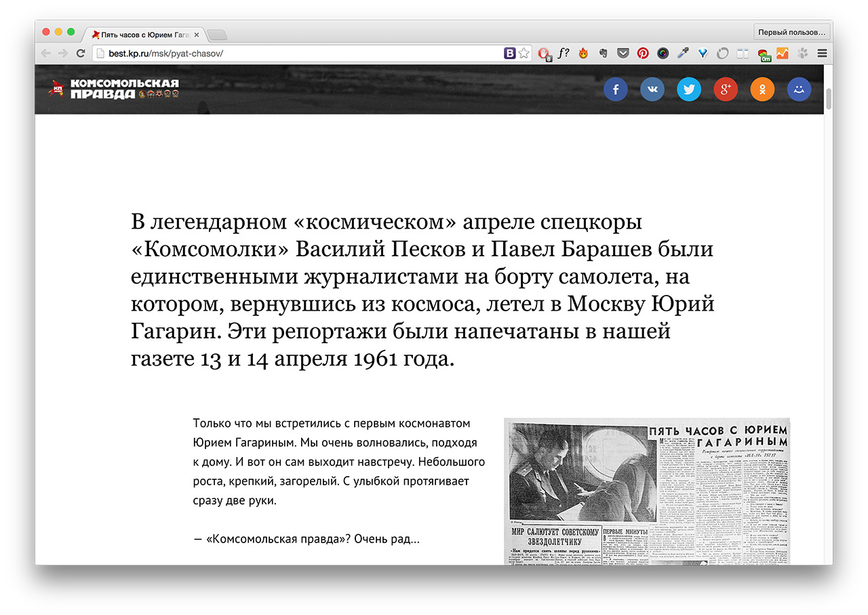Share the article on Twitter
The width and height of the screenshot is (868, 615).
[689, 90]
